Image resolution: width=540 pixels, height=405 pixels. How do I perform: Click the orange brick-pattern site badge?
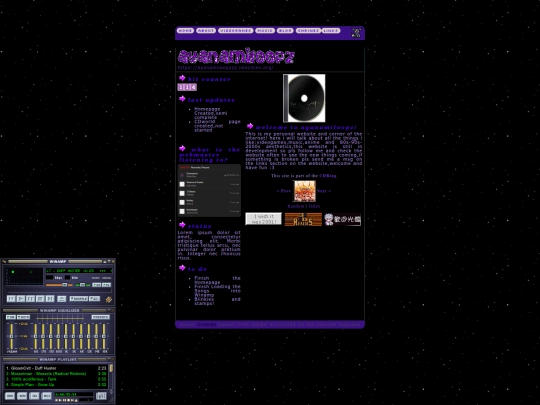[303, 219]
